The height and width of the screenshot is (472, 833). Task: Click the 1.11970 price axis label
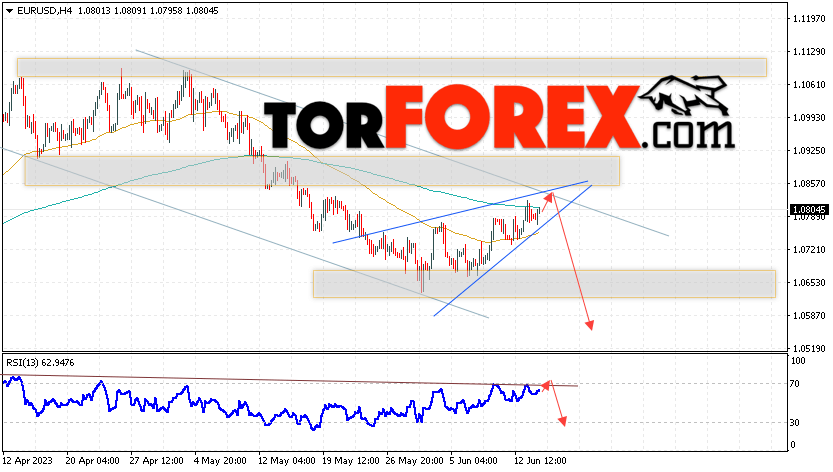pos(809,19)
